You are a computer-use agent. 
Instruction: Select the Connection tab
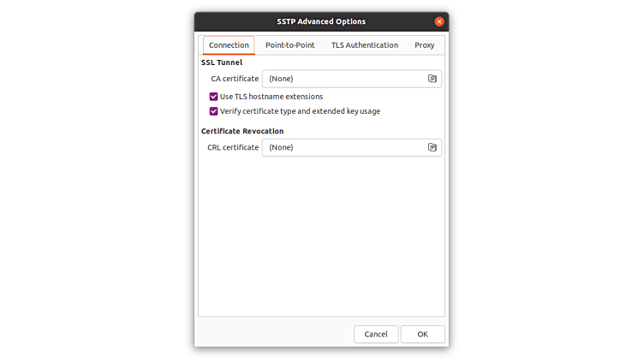[229, 45]
